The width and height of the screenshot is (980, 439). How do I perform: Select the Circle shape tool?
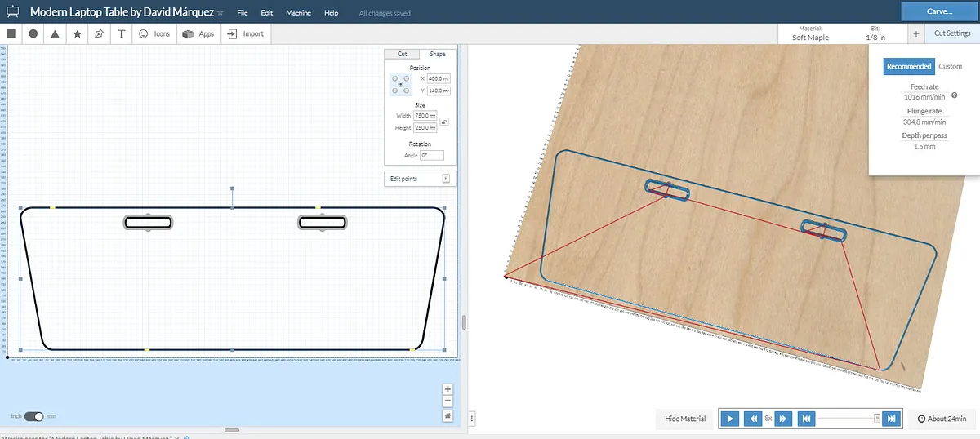pos(33,34)
